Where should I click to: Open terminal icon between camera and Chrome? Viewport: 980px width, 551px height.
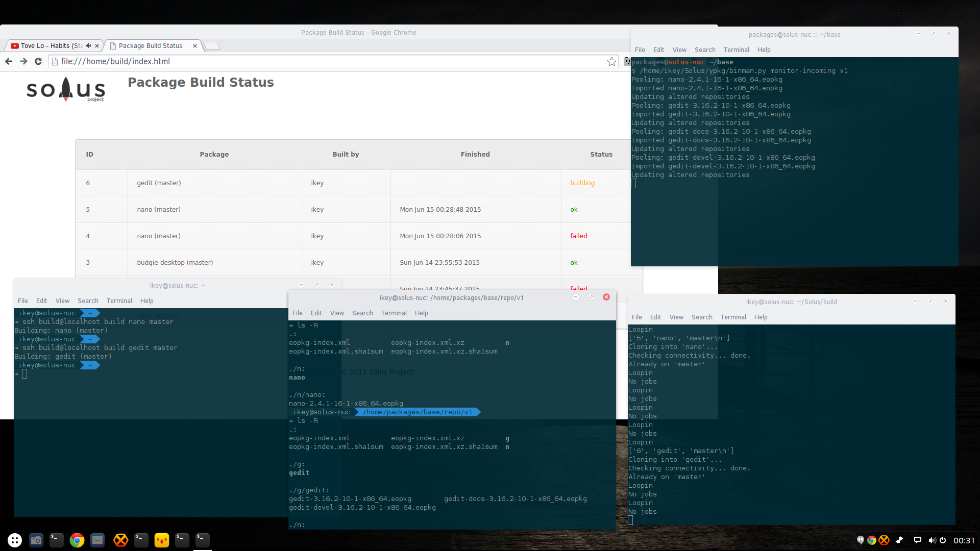[x=57, y=540]
